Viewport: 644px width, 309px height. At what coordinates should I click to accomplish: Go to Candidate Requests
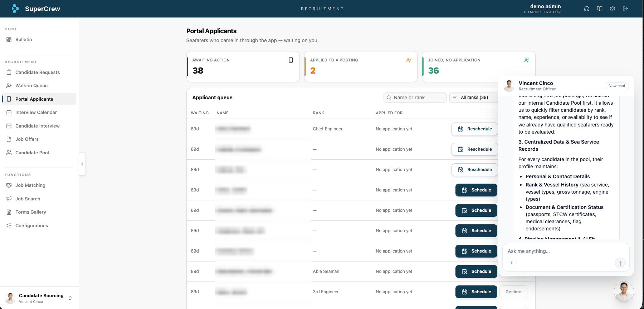[39, 72]
